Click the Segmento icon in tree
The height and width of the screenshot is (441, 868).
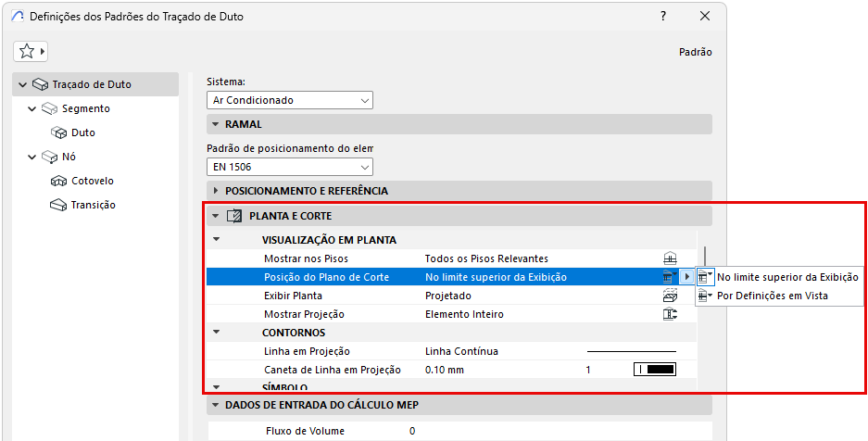[x=49, y=109]
